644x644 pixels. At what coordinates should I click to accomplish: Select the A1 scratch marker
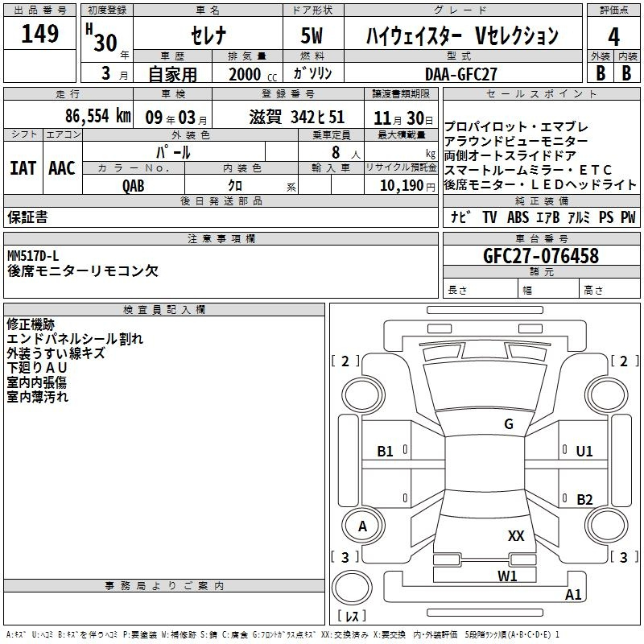[573, 595]
